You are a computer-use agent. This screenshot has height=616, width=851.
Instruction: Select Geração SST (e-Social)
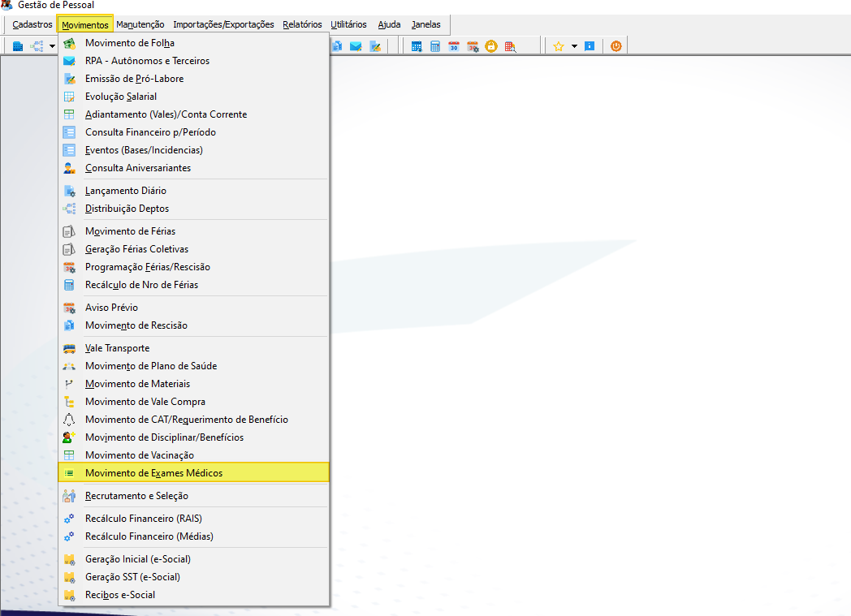[x=193, y=577]
